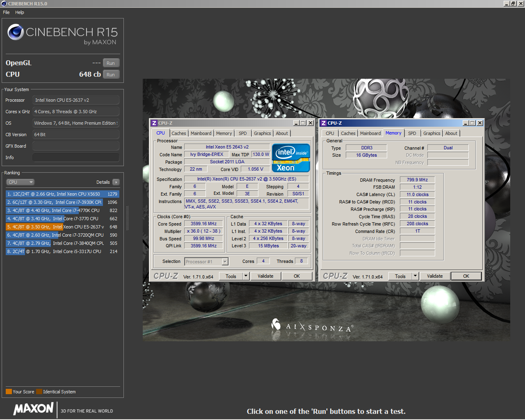Open the File menu
The width and height of the screenshot is (525, 420).
point(6,12)
